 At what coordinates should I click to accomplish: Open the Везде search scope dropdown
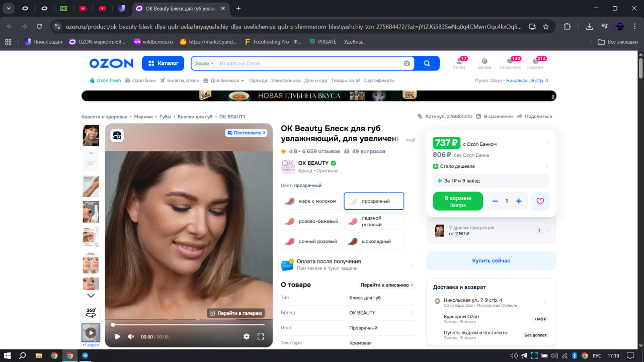(204, 63)
